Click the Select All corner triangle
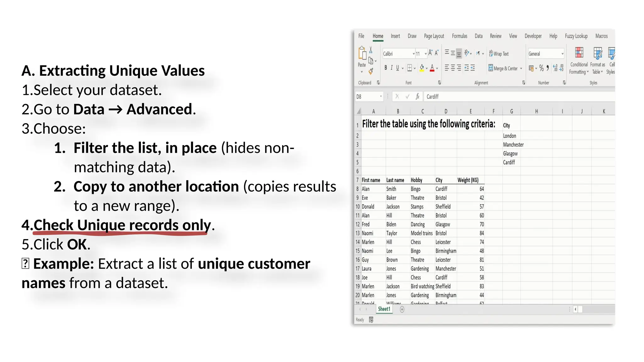The width and height of the screenshot is (644, 362). pos(358,111)
